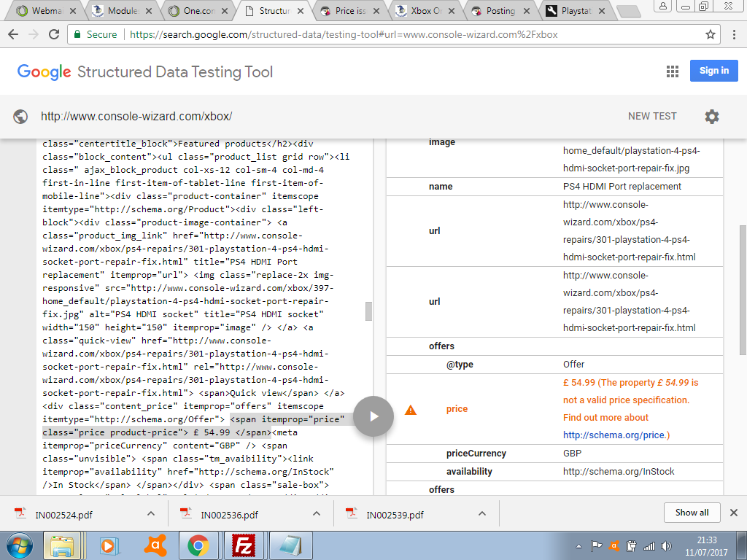
Task: Open Notepad from taskbar
Action: pyautogui.click(x=290, y=545)
